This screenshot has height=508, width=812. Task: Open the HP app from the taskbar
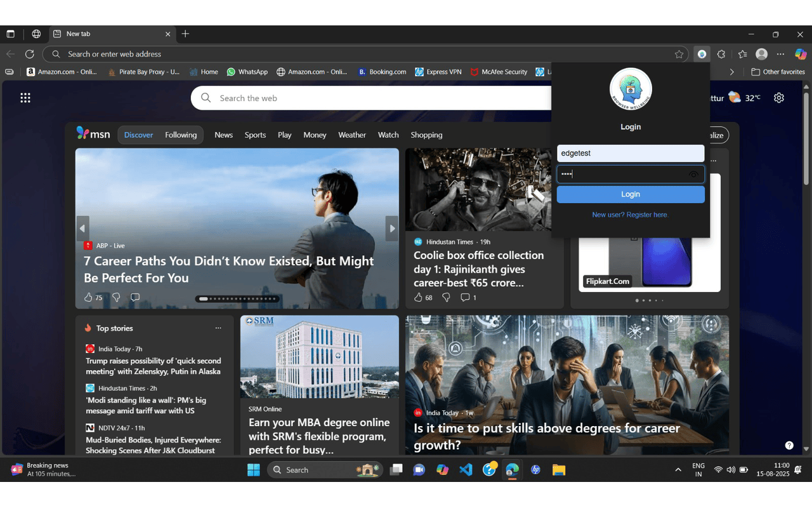tap(535, 470)
